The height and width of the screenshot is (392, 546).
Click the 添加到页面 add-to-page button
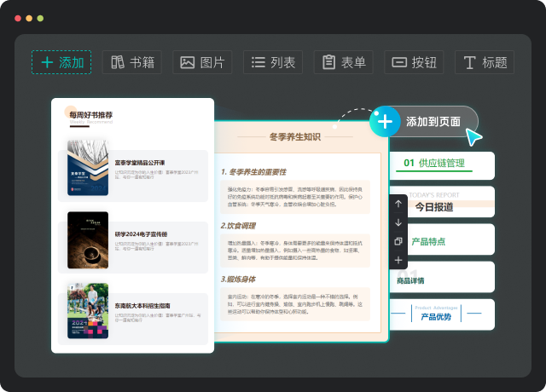point(423,122)
